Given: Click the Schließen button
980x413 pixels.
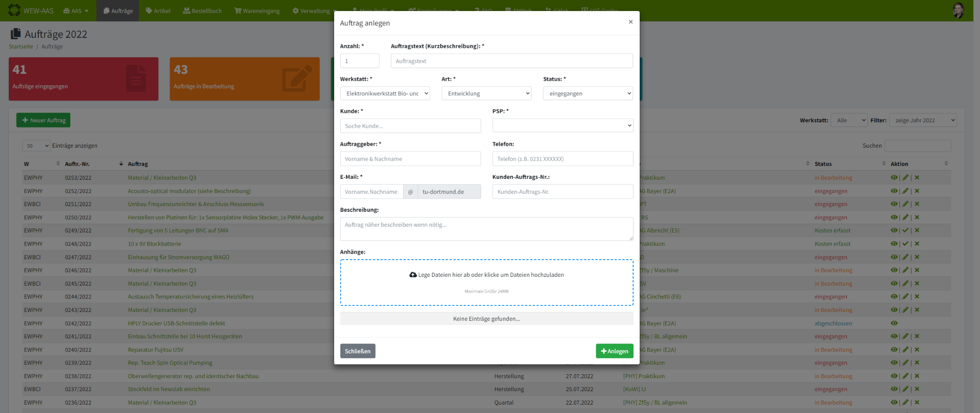Looking at the screenshot, I should click(357, 351).
